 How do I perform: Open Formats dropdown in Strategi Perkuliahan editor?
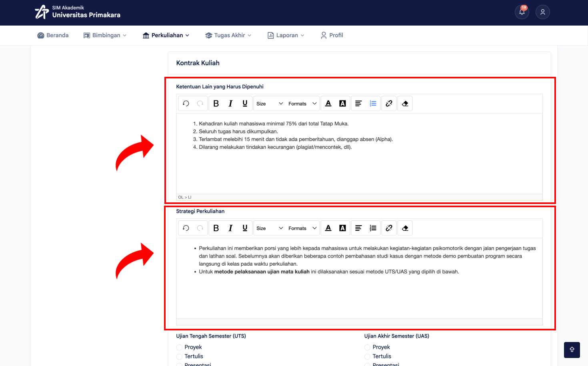coord(302,228)
